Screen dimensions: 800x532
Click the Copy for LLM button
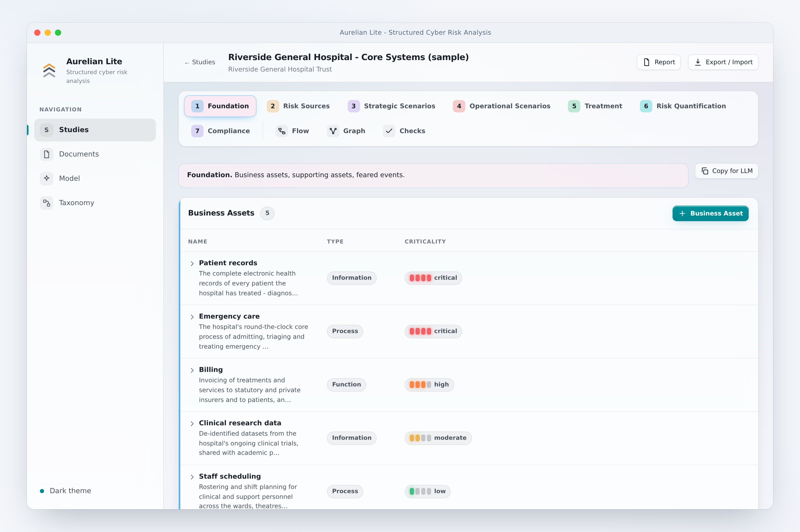726,171
